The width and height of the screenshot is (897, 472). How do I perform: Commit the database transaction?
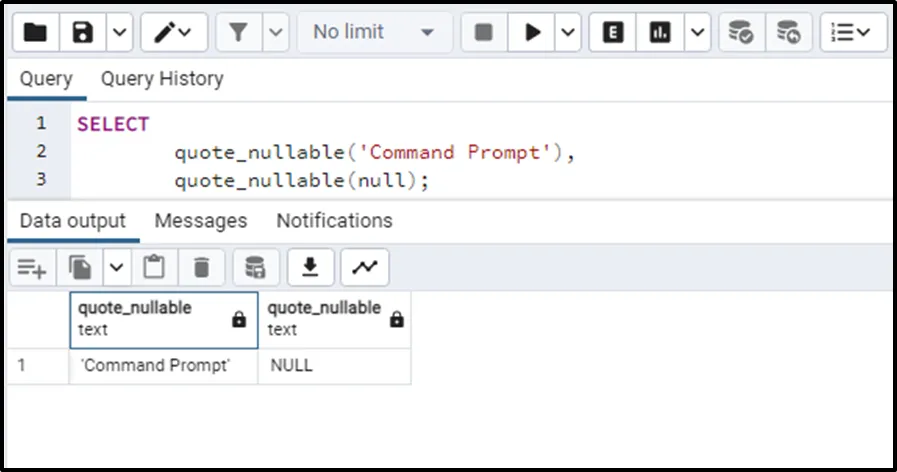pos(741,33)
